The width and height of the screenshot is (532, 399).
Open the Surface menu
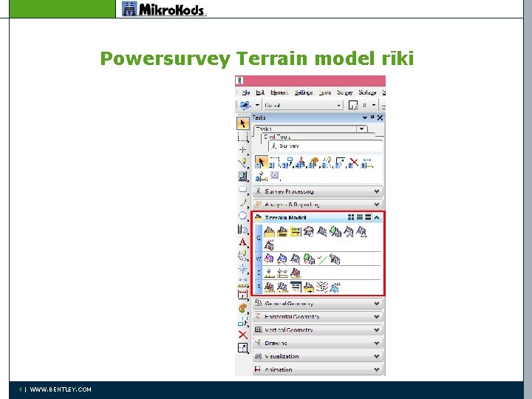click(x=367, y=92)
